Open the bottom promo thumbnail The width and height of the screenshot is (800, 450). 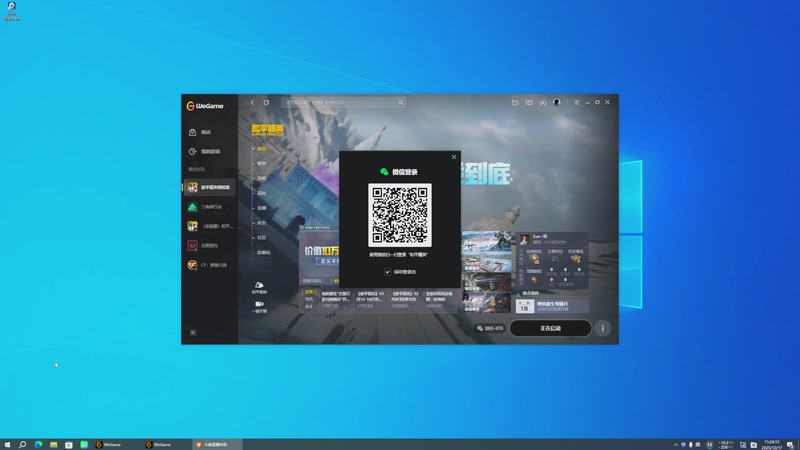tap(486, 302)
